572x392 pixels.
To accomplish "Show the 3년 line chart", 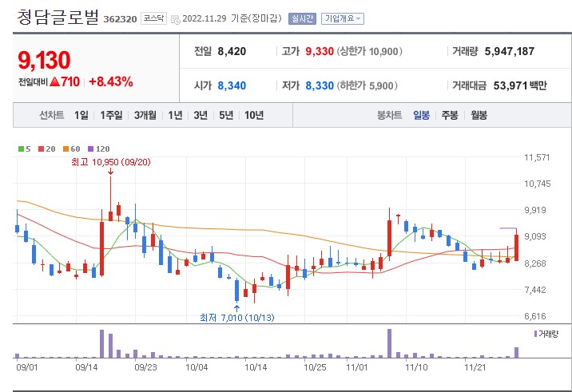I will click(x=201, y=115).
